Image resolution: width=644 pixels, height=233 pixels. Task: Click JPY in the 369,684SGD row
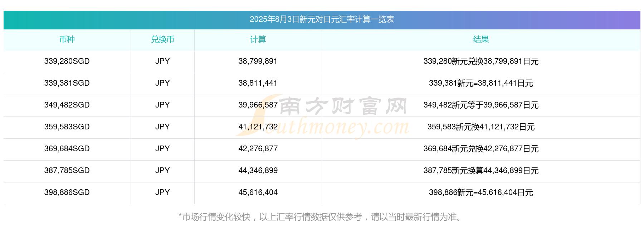point(162,149)
